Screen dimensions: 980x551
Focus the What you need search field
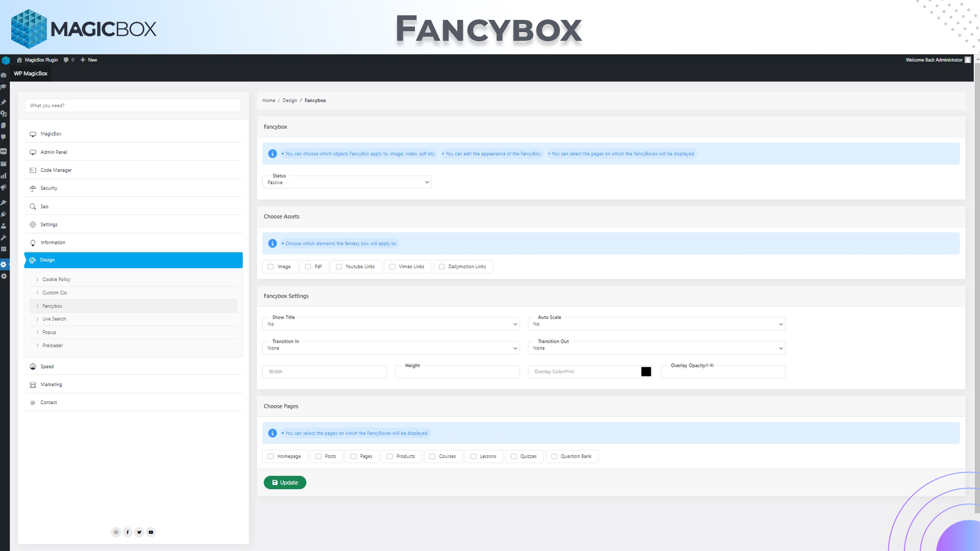pos(133,106)
